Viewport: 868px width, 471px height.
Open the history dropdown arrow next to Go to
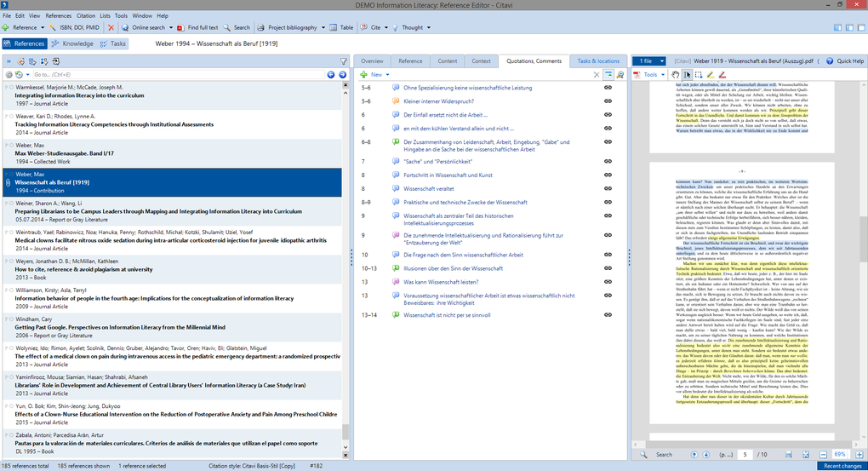(28, 74)
